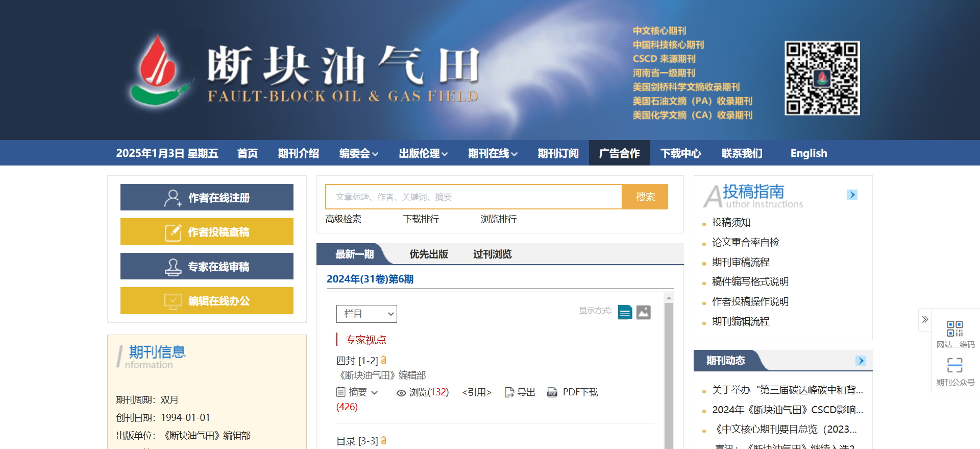Focus the article search input field
Image resolution: width=980 pixels, height=449 pixels.
pyautogui.click(x=473, y=197)
